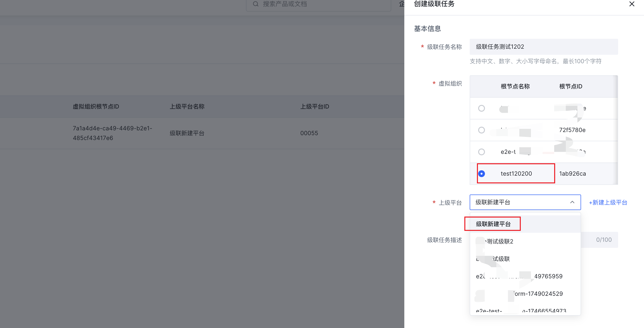Collapse the 上级平台 dropdown chevron
644x328 pixels.
pyautogui.click(x=572, y=202)
